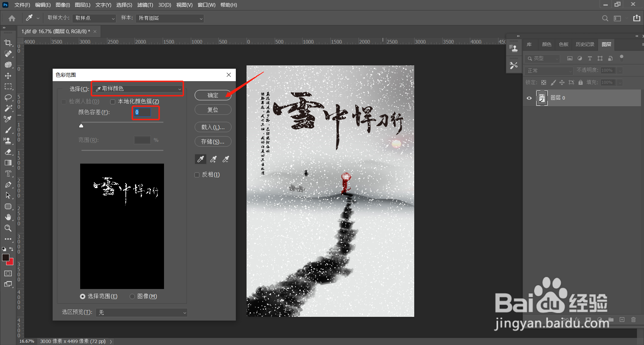Switch to the 色板 tab
Screen dimensions: 644x345
tap(563, 44)
